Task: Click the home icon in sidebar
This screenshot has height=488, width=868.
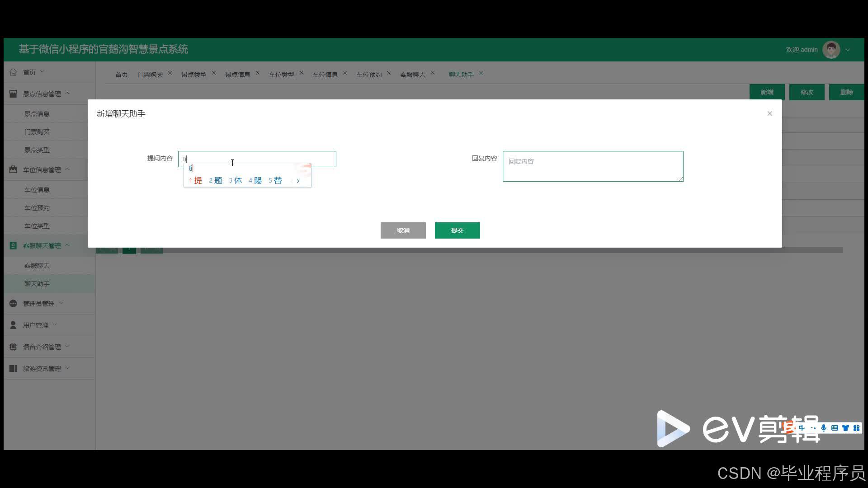Action: tap(13, 72)
